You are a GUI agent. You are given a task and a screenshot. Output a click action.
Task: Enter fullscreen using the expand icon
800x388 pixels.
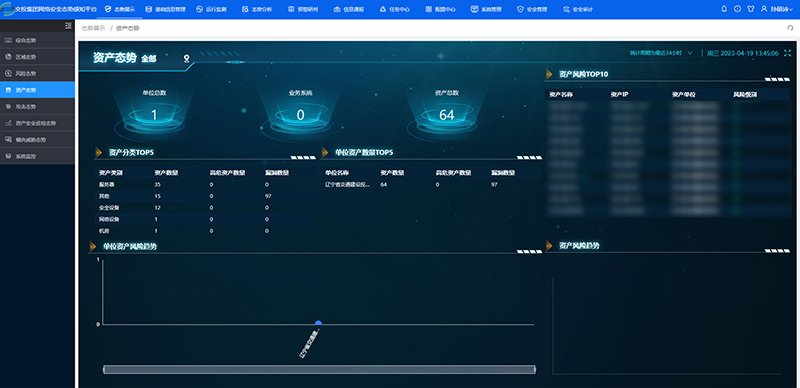[787, 53]
